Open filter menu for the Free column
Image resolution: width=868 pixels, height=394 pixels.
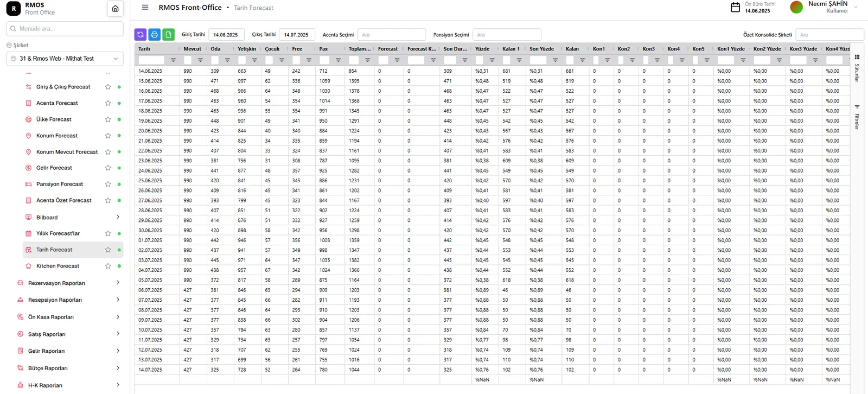309,60
